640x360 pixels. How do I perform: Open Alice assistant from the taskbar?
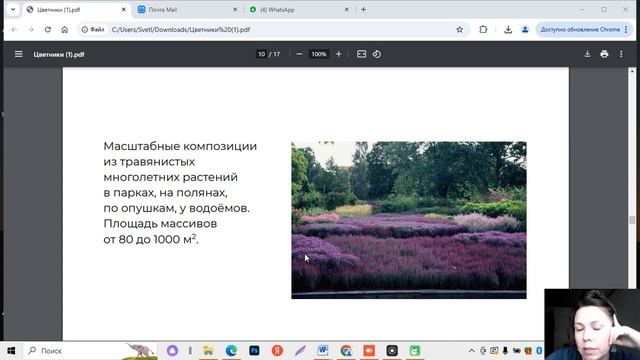click(172, 351)
